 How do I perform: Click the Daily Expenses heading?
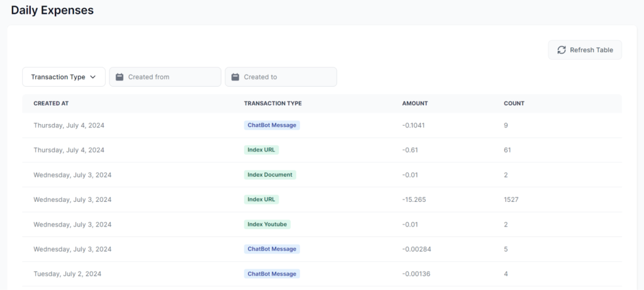point(52,10)
